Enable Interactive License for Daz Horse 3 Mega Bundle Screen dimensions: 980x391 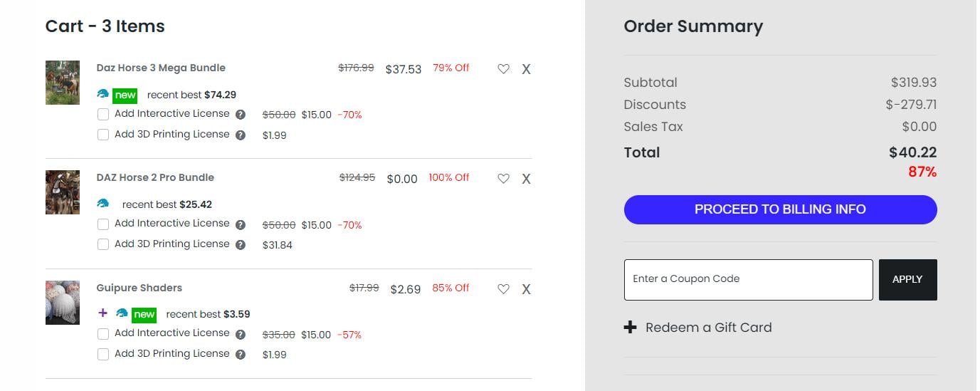pyautogui.click(x=103, y=114)
